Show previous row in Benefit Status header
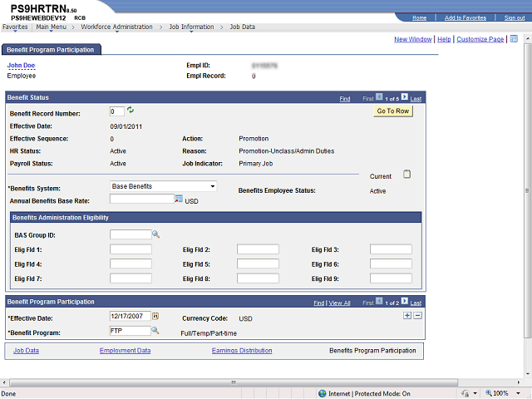The image size is (532, 399). (379, 96)
